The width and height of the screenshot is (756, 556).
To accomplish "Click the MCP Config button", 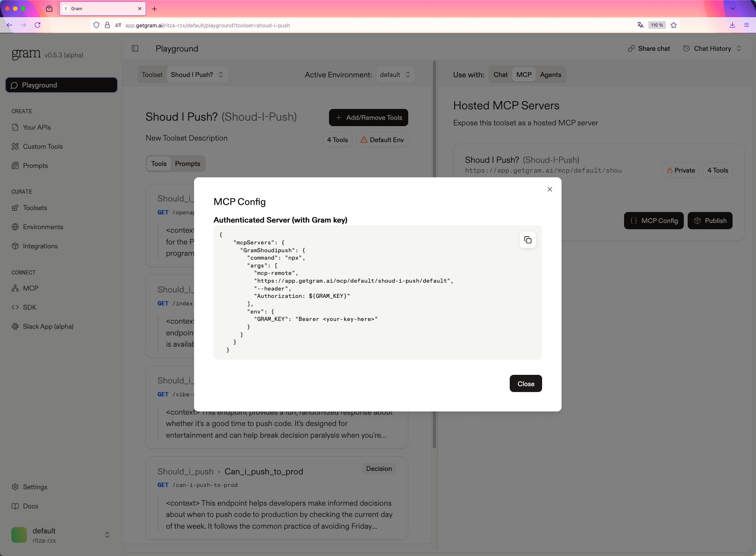I will pyautogui.click(x=654, y=221).
